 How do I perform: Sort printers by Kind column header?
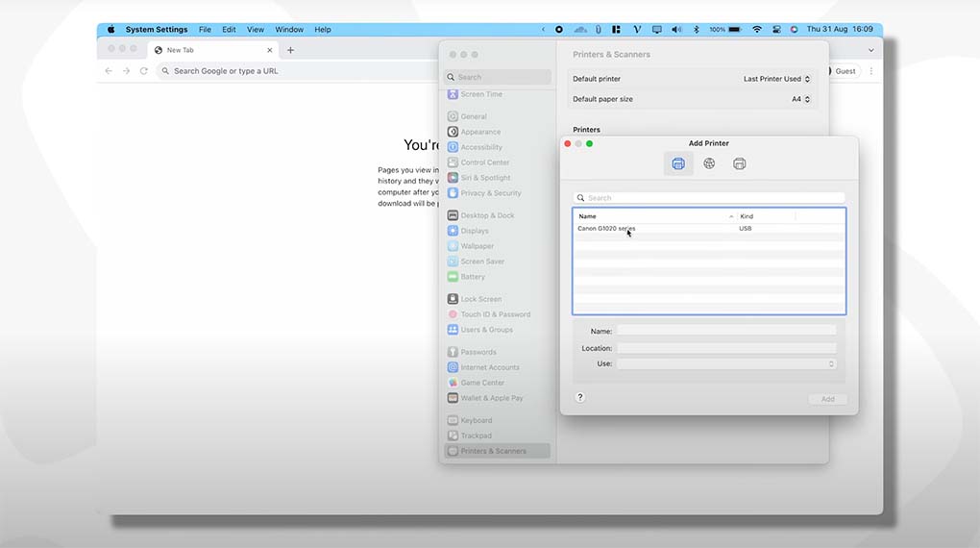[766, 216]
